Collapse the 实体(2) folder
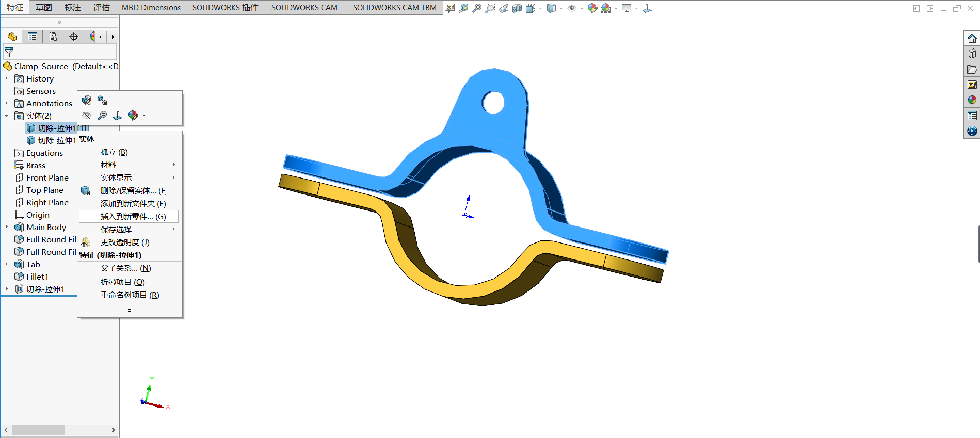This screenshot has height=438, width=980. coord(7,116)
